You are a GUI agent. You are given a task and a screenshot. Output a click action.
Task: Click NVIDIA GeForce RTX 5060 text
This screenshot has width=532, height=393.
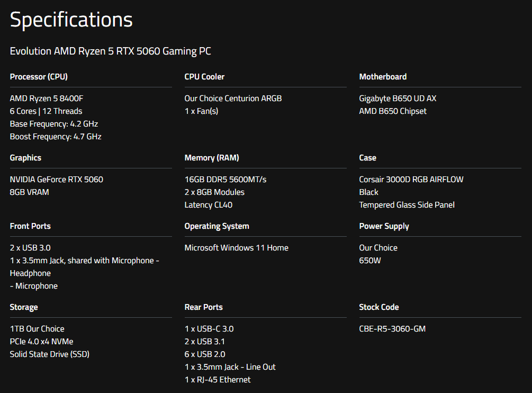tap(57, 180)
